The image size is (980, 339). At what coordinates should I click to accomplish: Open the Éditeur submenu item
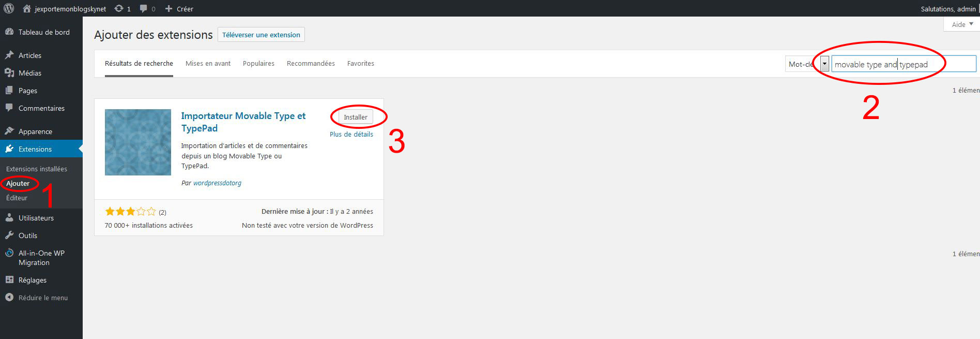pyautogui.click(x=17, y=198)
